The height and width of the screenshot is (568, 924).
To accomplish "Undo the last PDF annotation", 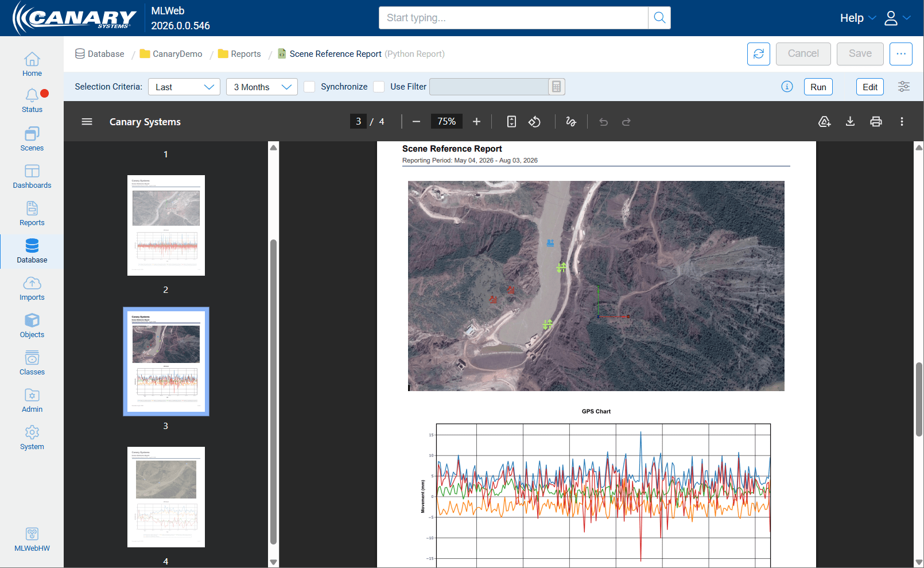I will click(603, 122).
